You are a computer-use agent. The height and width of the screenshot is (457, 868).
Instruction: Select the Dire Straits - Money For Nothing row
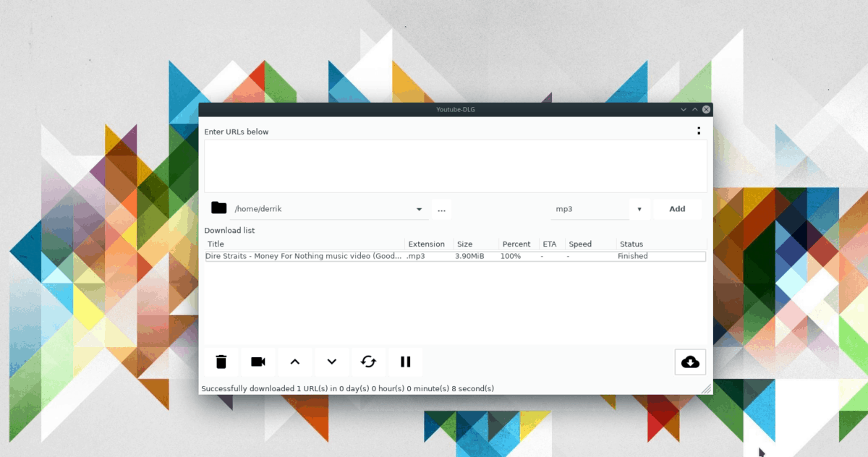click(456, 256)
